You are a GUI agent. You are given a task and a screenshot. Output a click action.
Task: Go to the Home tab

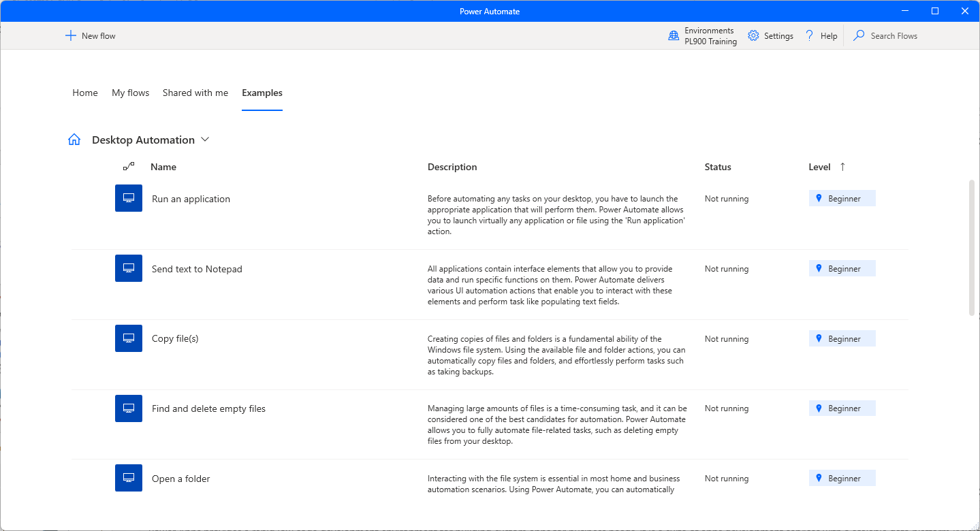(x=85, y=93)
